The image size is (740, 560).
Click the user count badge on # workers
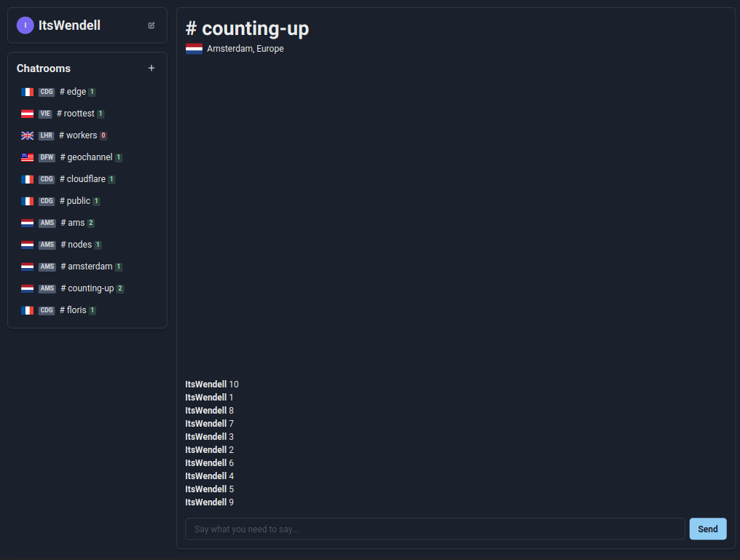[x=103, y=136]
